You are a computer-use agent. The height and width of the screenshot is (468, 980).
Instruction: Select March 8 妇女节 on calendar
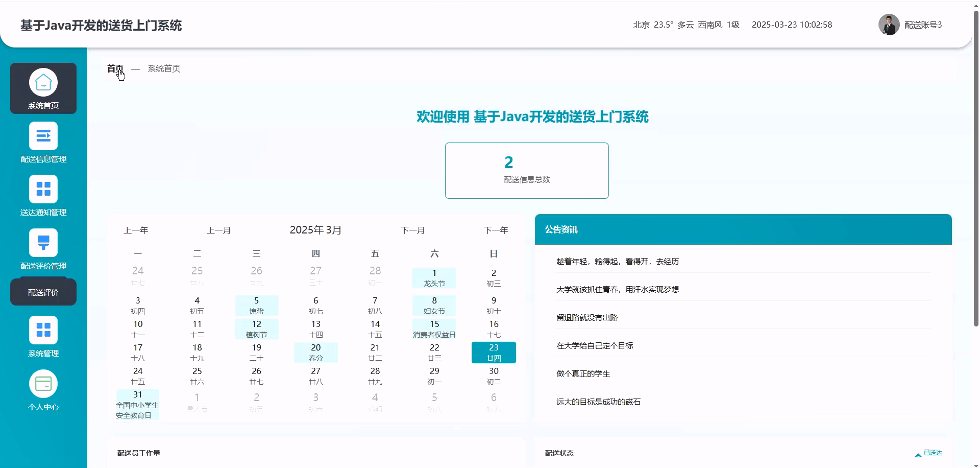(x=434, y=306)
